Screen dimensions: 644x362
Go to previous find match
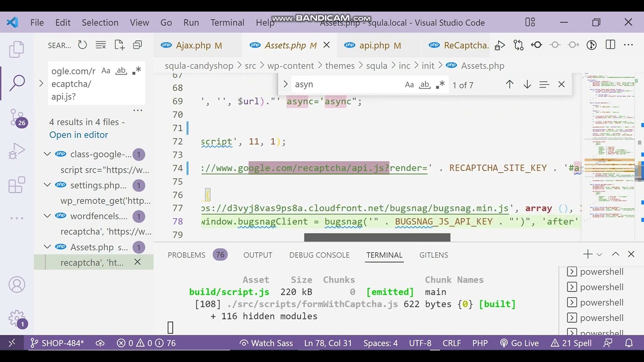coord(510,84)
